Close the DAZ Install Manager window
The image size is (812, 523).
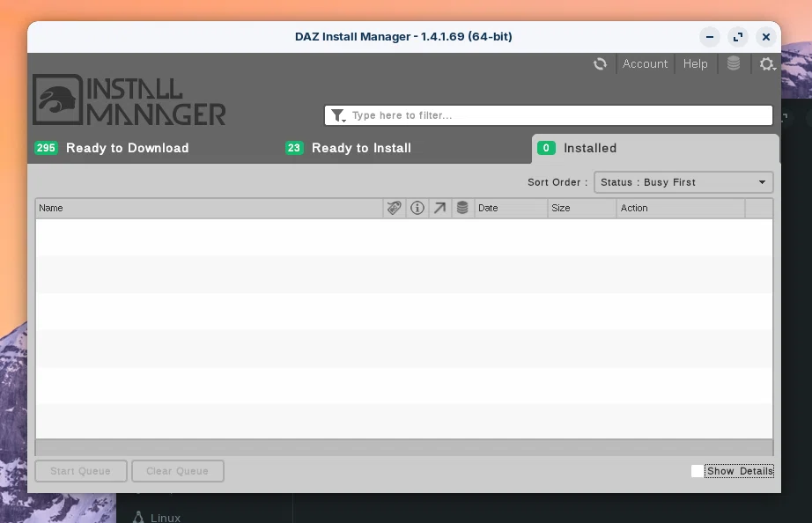point(766,37)
